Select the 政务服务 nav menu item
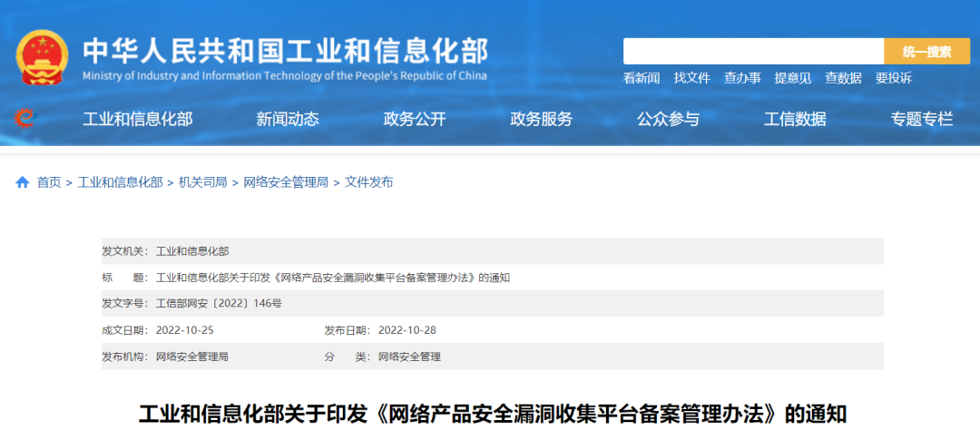 coord(541,119)
